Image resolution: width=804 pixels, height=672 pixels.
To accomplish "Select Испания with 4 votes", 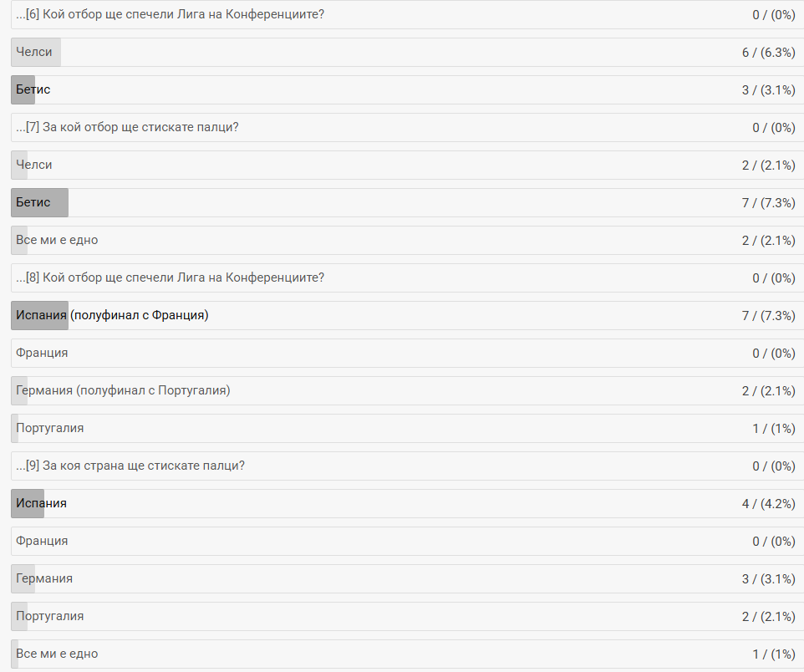I will tap(407, 504).
